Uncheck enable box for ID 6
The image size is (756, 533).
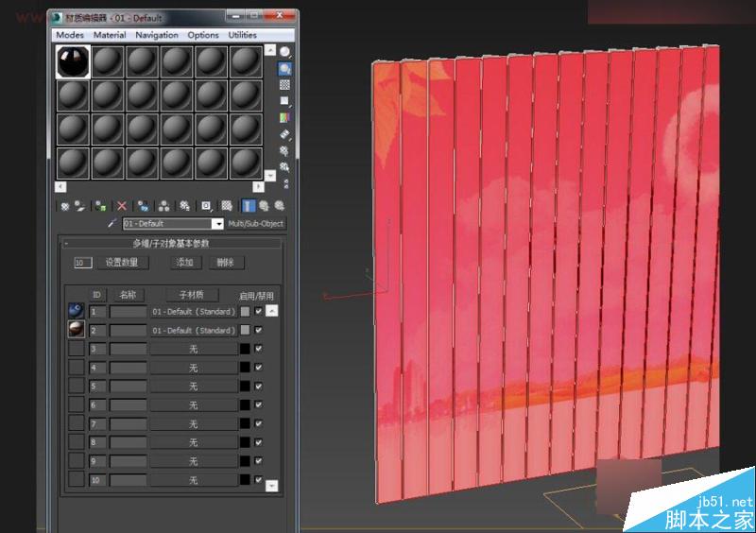pyautogui.click(x=258, y=404)
